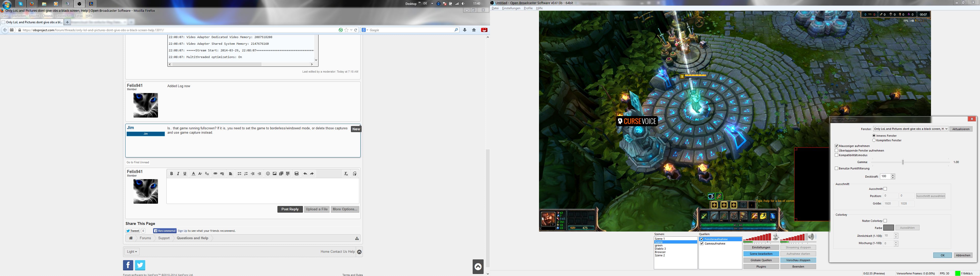This screenshot has height=276, width=980.
Task: Toggle italic in the reply editor
Action: point(178,174)
